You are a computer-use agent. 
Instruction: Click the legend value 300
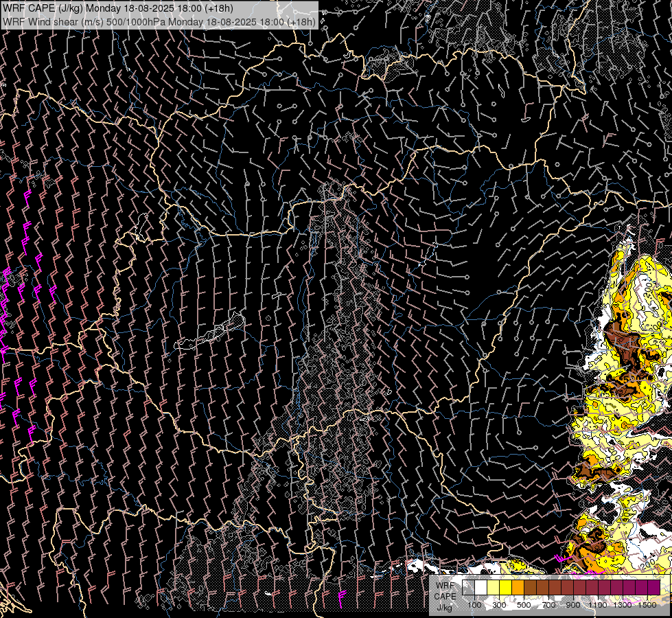[x=499, y=605]
